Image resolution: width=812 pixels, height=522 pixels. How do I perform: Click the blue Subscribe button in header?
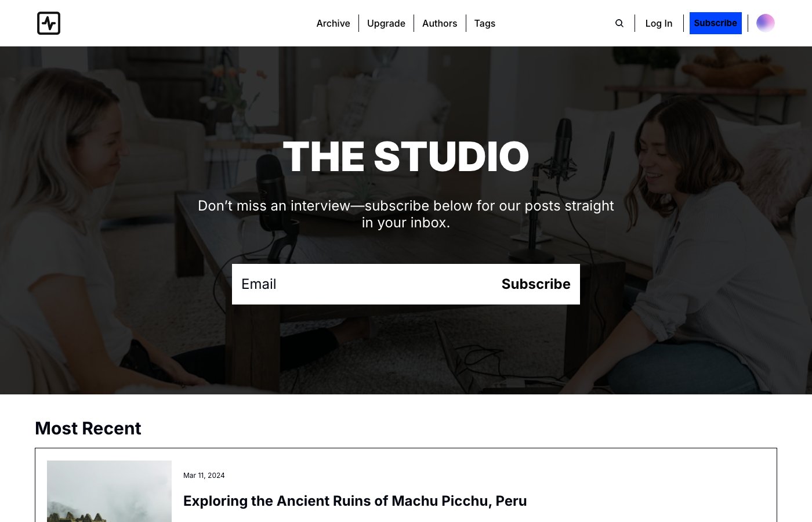click(x=716, y=23)
